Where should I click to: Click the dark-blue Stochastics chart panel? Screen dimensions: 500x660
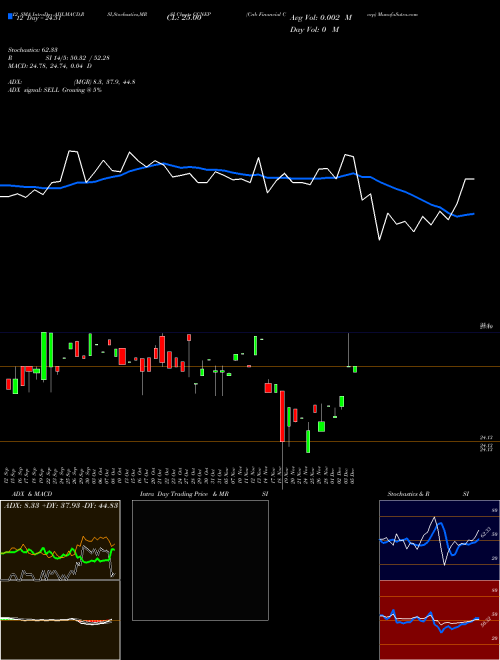click(439, 540)
